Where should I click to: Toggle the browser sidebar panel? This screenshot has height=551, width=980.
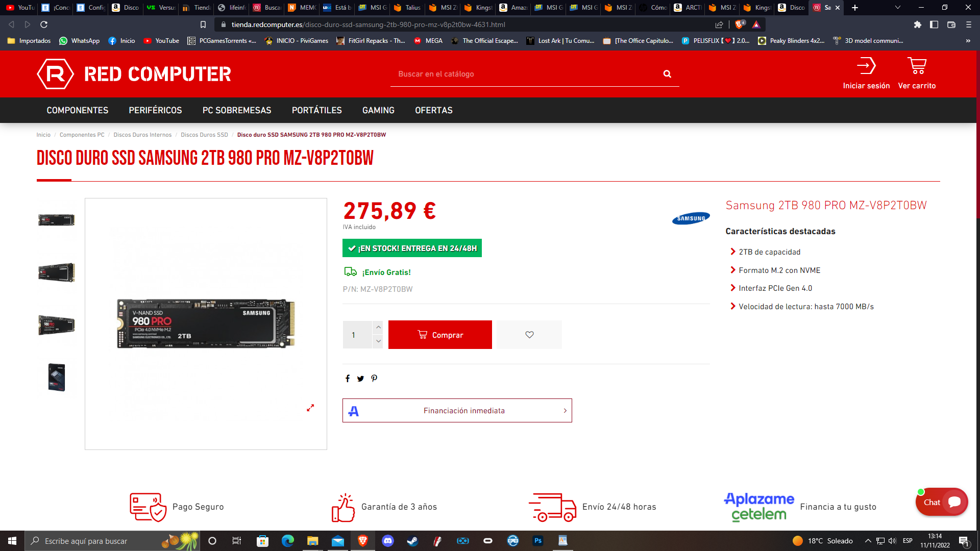[934, 24]
